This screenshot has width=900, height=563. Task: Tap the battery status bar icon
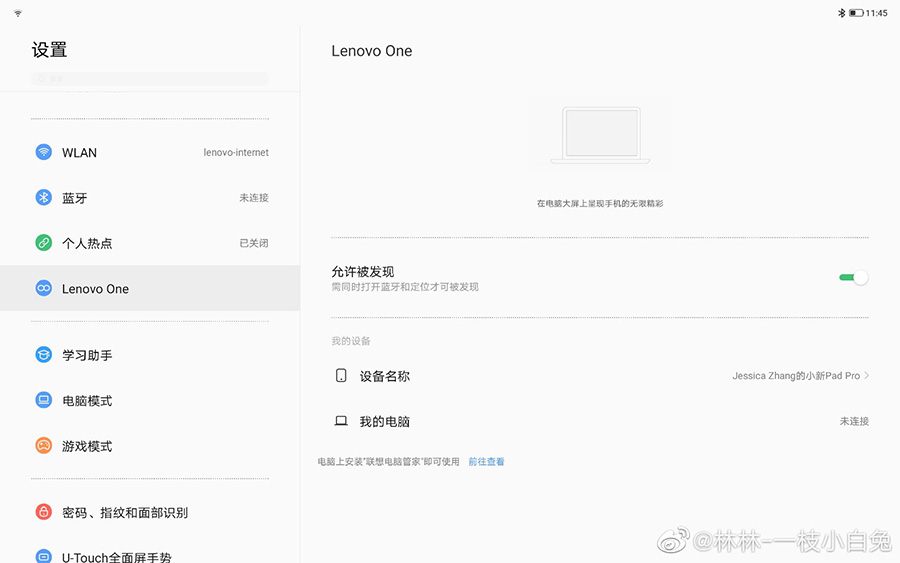[856, 13]
